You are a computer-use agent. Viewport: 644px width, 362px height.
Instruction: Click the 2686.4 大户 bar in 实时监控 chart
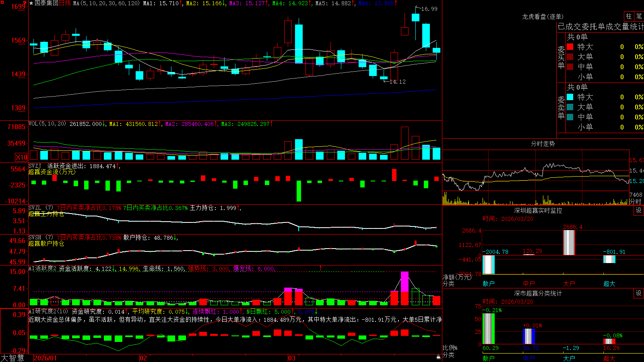[x=569, y=243]
